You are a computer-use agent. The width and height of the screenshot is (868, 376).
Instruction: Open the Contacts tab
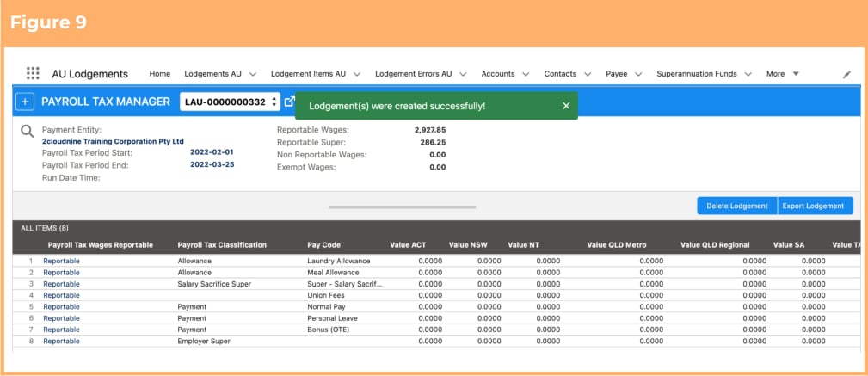[560, 74]
